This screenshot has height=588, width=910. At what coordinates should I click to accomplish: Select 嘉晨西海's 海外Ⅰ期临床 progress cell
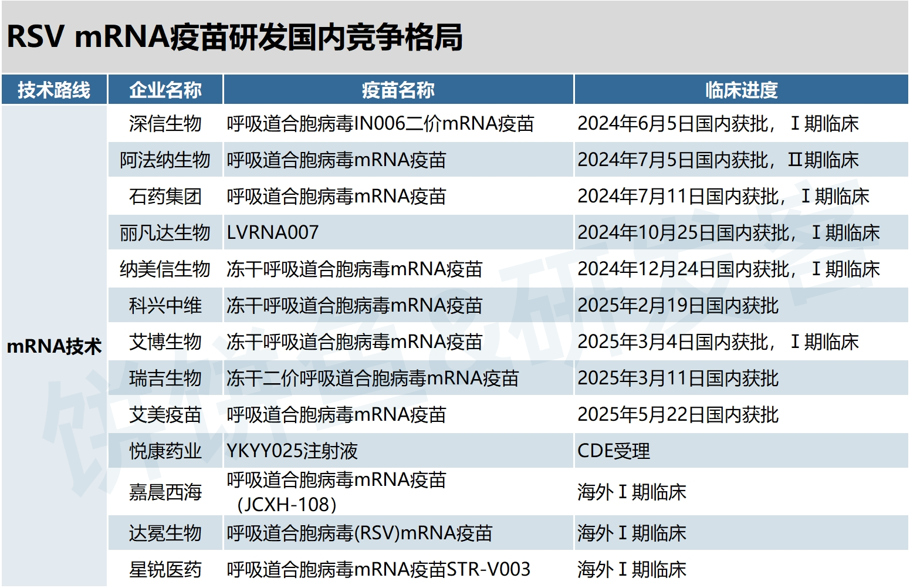pyautogui.click(x=741, y=492)
